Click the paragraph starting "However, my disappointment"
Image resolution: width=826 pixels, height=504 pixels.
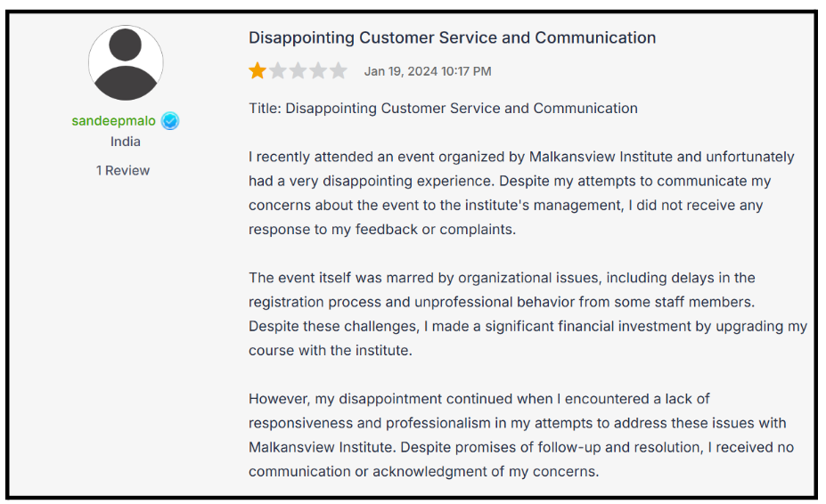[517, 435]
